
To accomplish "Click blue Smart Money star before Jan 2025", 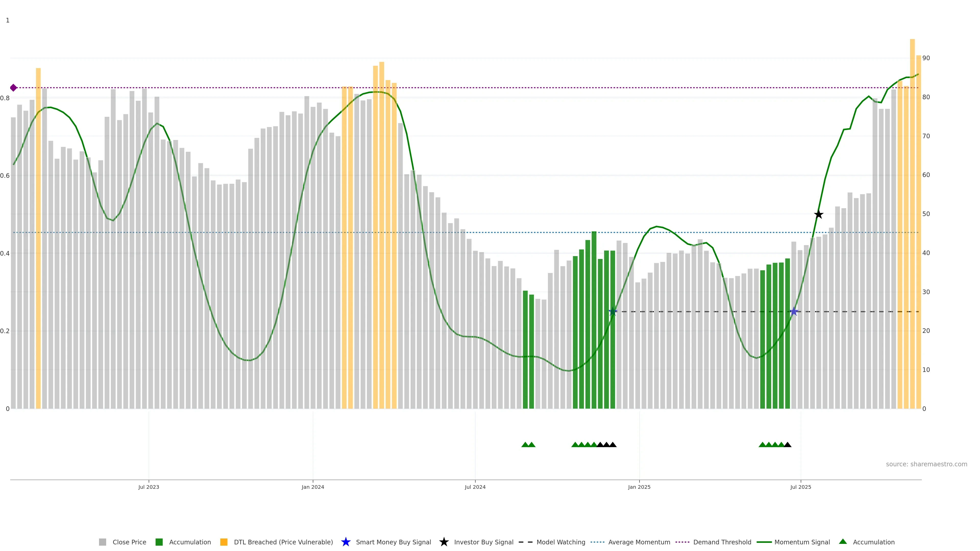I will [612, 312].
